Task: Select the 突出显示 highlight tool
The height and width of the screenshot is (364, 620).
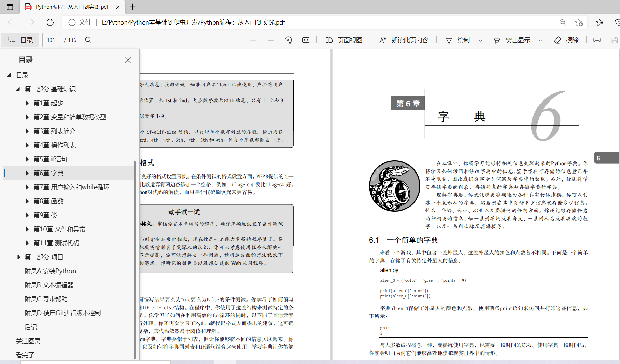Action: tap(512, 40)
